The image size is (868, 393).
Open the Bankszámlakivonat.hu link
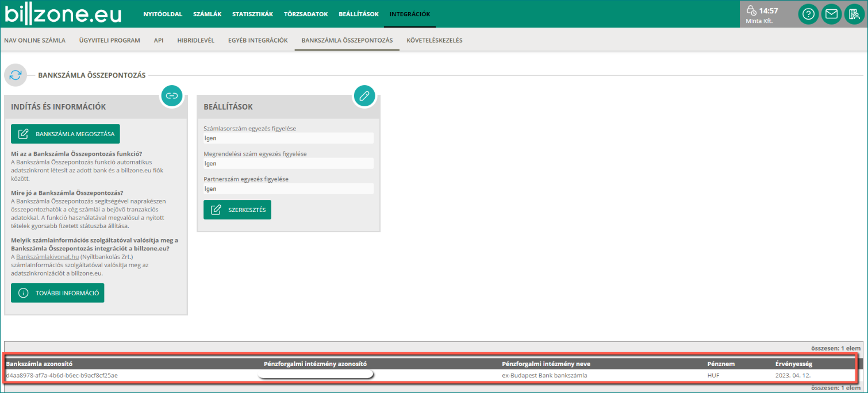47,257
